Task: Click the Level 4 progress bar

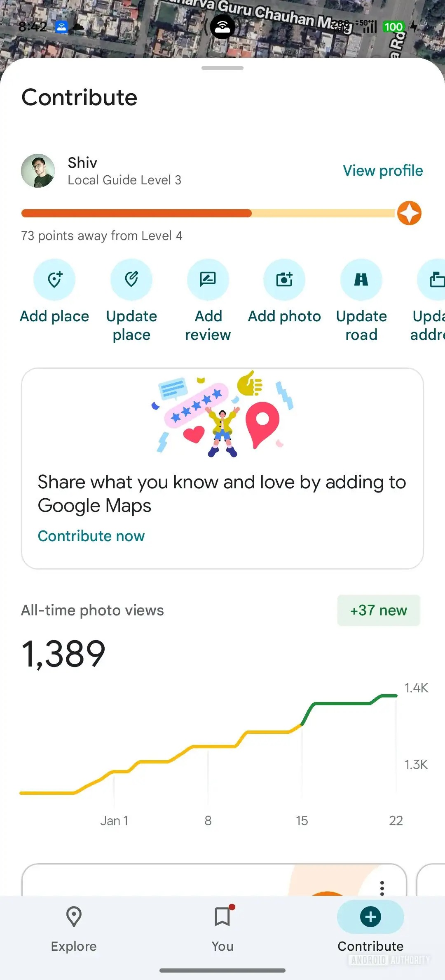Action: (x=208, y=213)
